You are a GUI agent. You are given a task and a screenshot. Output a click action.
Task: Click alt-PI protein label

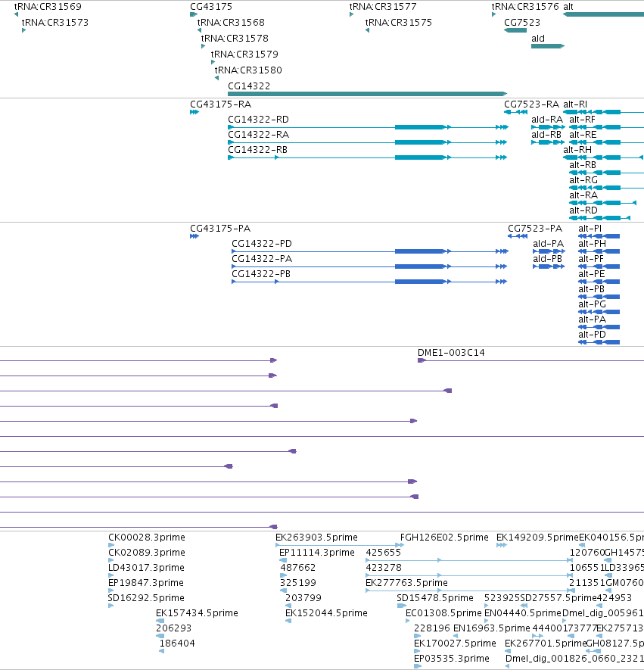(x=590, y=229)
